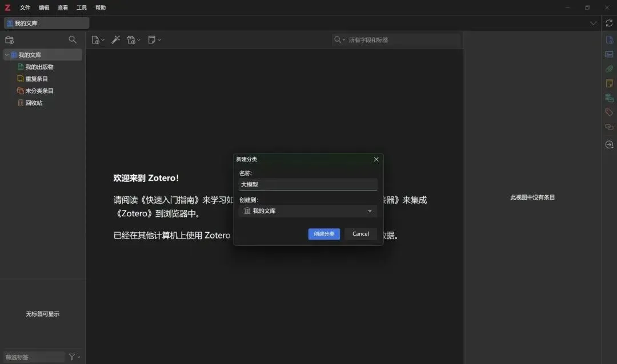The width and height of the screenshot is (617, 364).
Task: Click the 无标签可显示 text
Action: click(x=42, y=314)
